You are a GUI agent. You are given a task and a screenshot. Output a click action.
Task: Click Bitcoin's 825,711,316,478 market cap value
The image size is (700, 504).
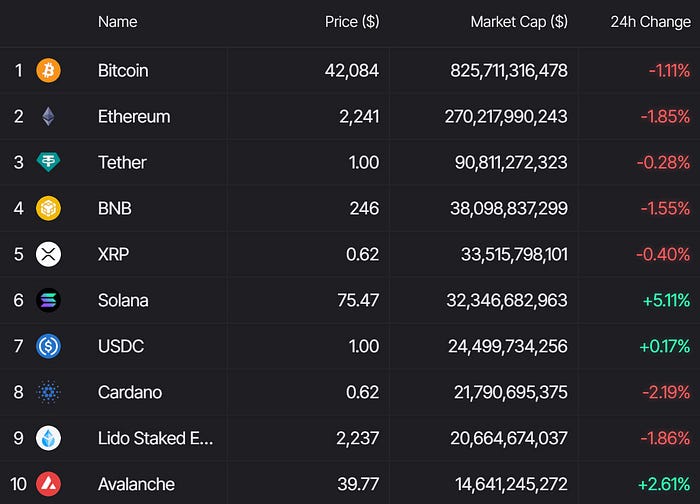(x=509, y=71)
